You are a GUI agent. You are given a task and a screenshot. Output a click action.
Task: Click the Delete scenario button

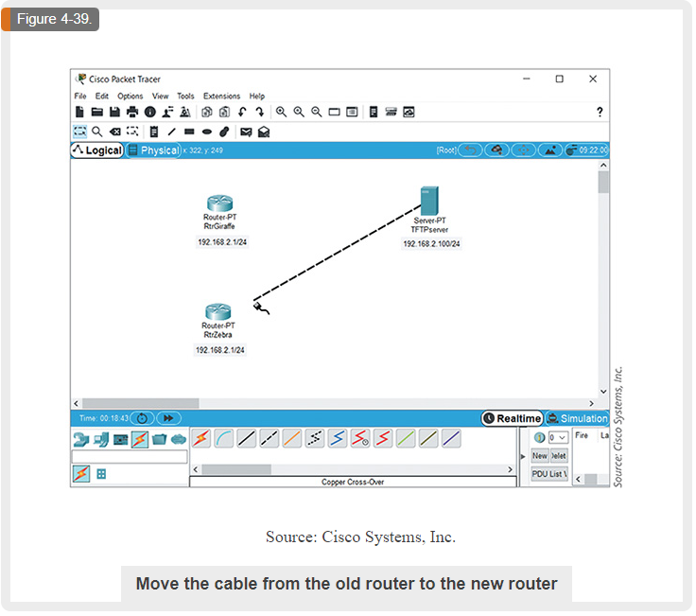[x=559, y=456]
